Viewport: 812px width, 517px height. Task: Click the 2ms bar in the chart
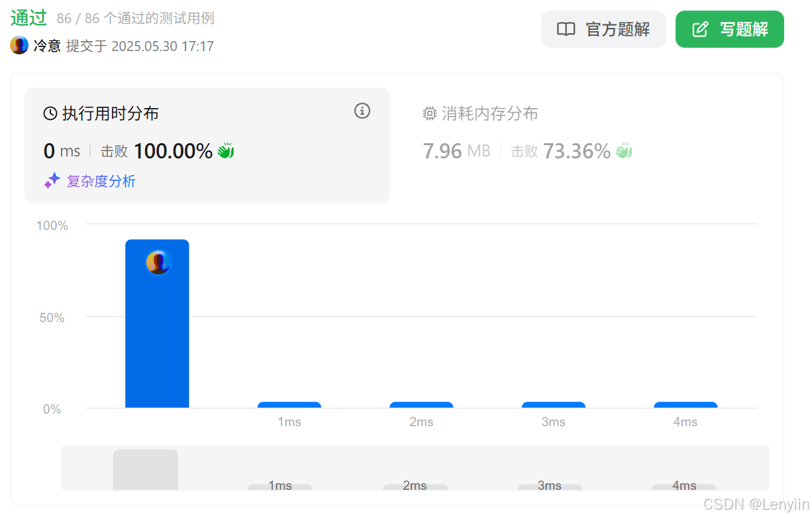coord(421,405)
